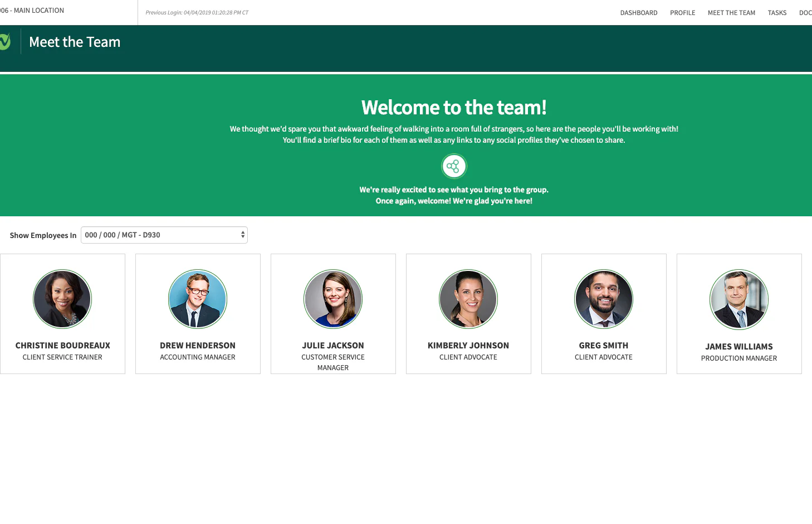The height and width of the screenshot is (524, 812).
Task: Click the Welcome to the team heading
Action: 454,107
